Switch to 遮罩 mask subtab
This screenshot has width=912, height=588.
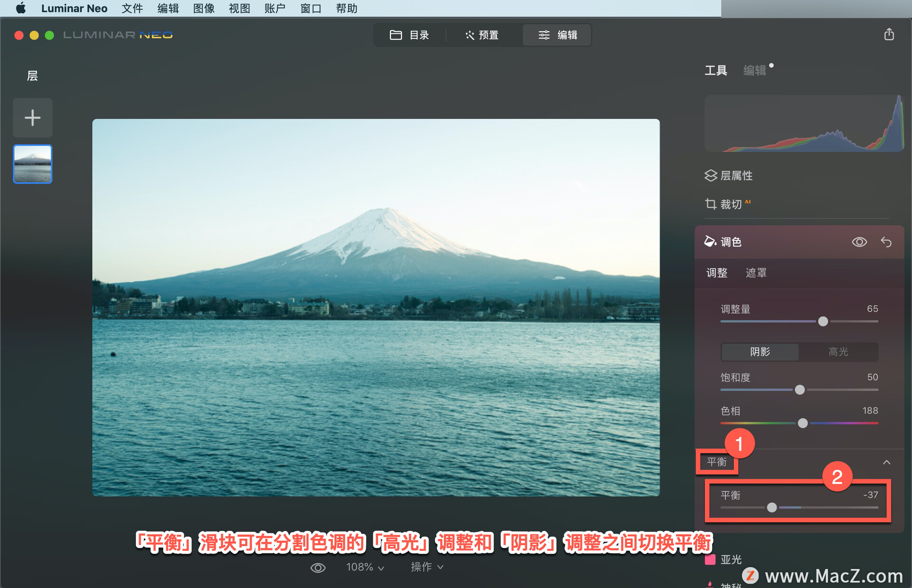(756, 273)
